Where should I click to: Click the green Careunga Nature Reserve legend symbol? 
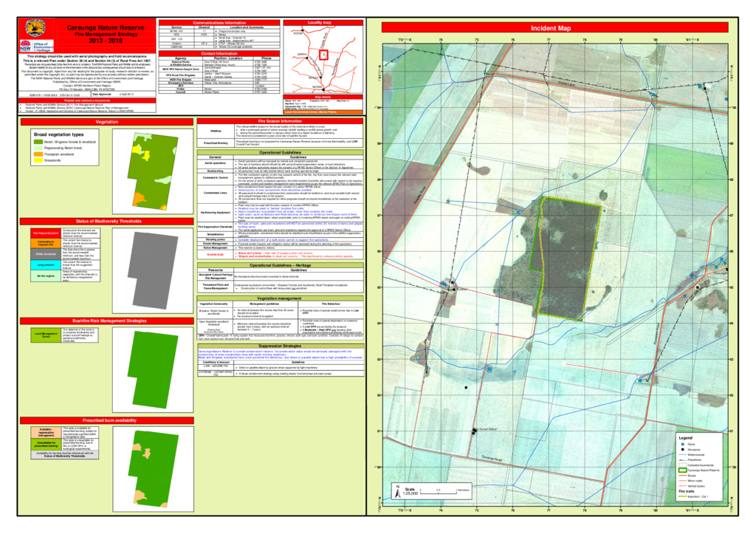(682, 470)
